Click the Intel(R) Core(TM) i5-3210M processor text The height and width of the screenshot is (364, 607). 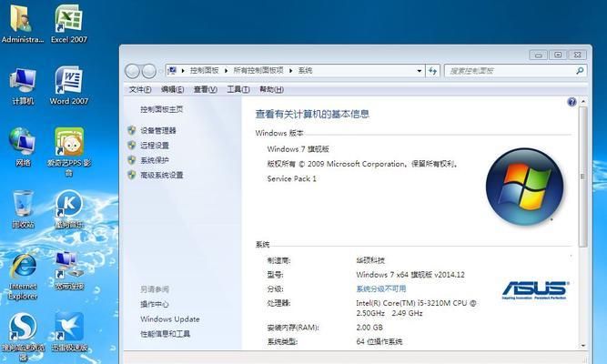(x=416, y=308)
